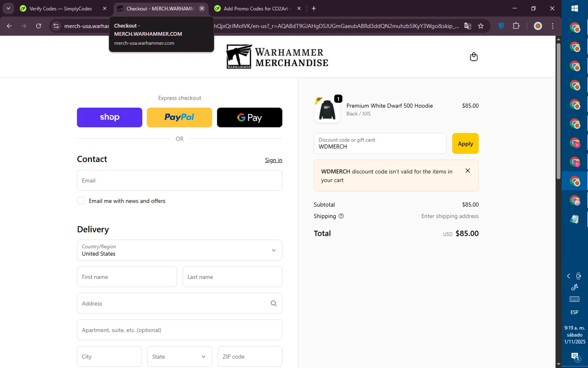Open the shopping bag cart icon
This screenshot has height=368, width=588.
pyautogui.click(x=474, y=57)
